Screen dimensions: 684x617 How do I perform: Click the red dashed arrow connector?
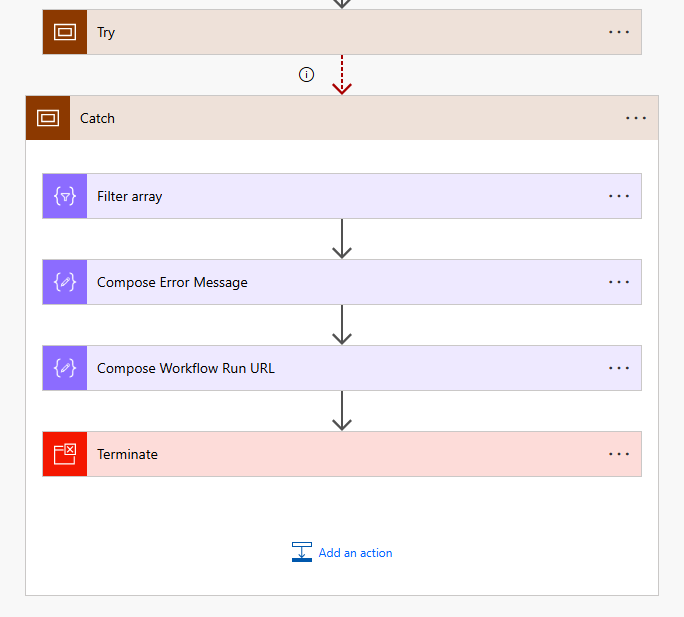342,75
